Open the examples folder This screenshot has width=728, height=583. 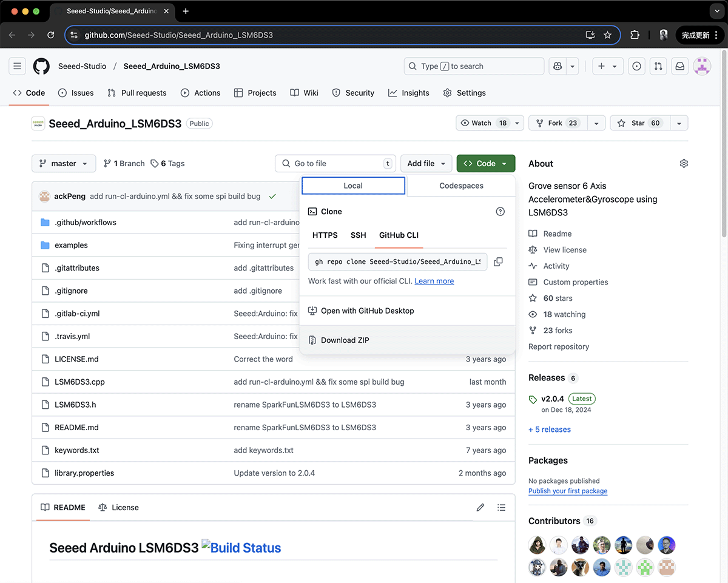[x=71, y=245]
